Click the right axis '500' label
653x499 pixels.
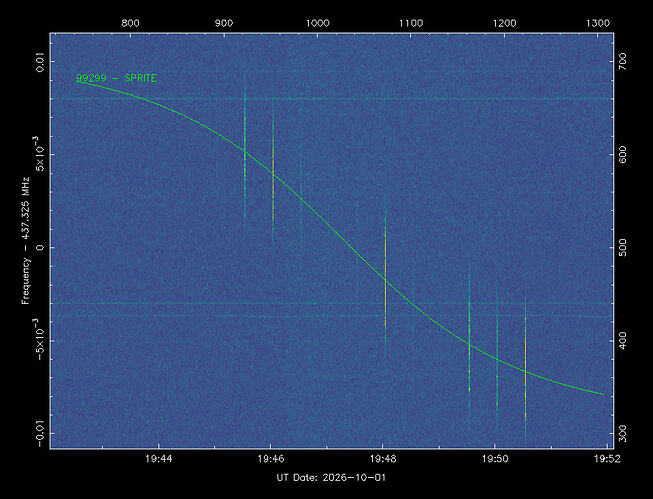(623, 247)
